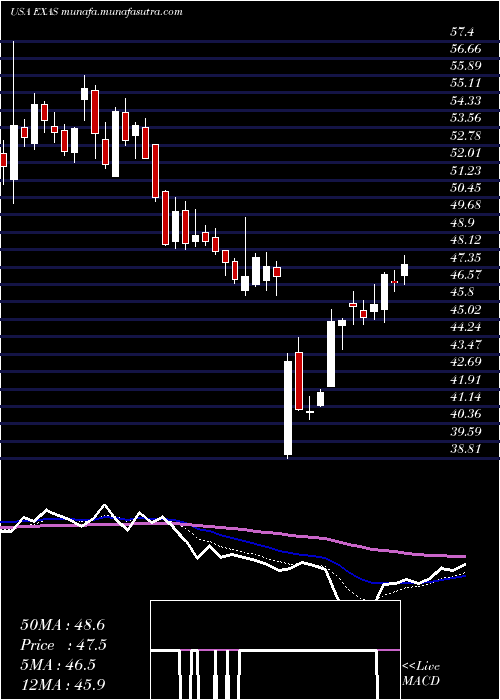
Task: Click the 38.81 price axis label
Action: pyautogui.click(x=466, y=449)
